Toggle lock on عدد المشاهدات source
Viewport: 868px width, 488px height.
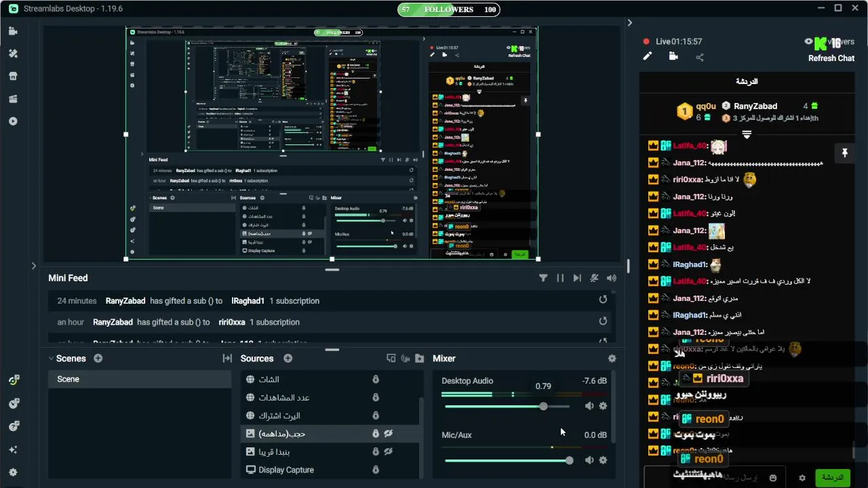[x=376, y=397]
